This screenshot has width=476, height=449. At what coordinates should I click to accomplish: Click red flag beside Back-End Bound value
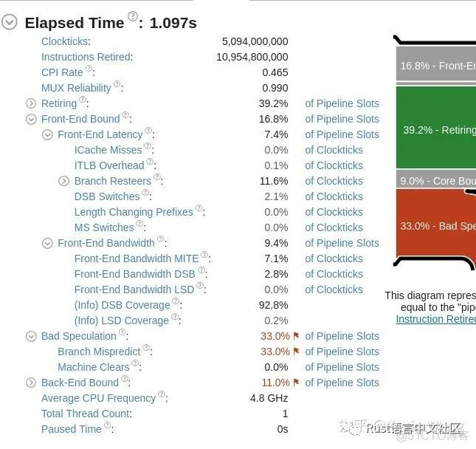pos(296,383)
